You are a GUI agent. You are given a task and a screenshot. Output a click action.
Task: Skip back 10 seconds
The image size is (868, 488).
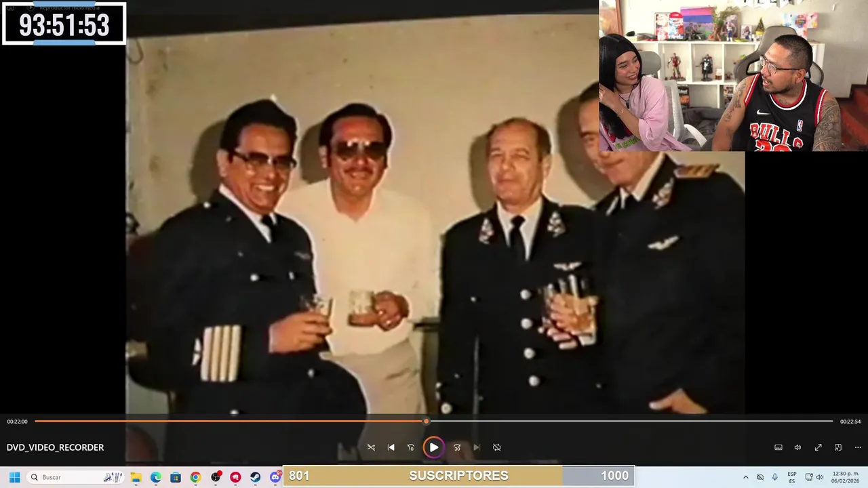[411, 447]
